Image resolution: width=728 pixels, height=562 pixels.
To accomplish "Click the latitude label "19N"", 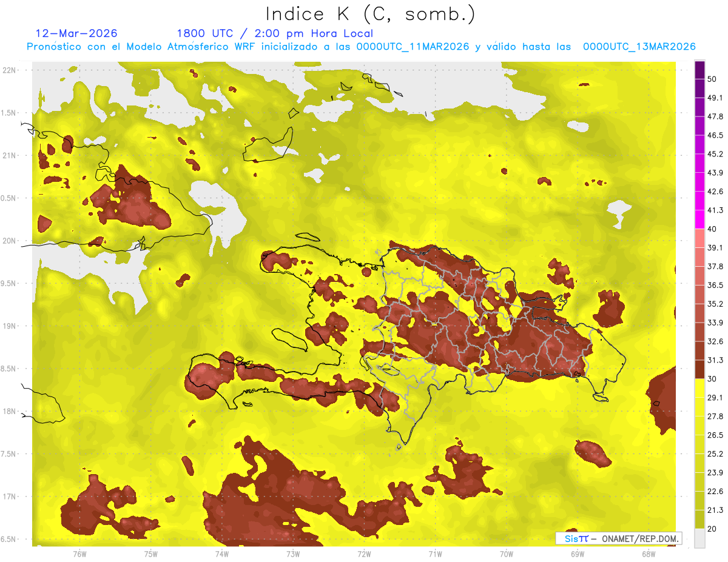I will point(8,327).
